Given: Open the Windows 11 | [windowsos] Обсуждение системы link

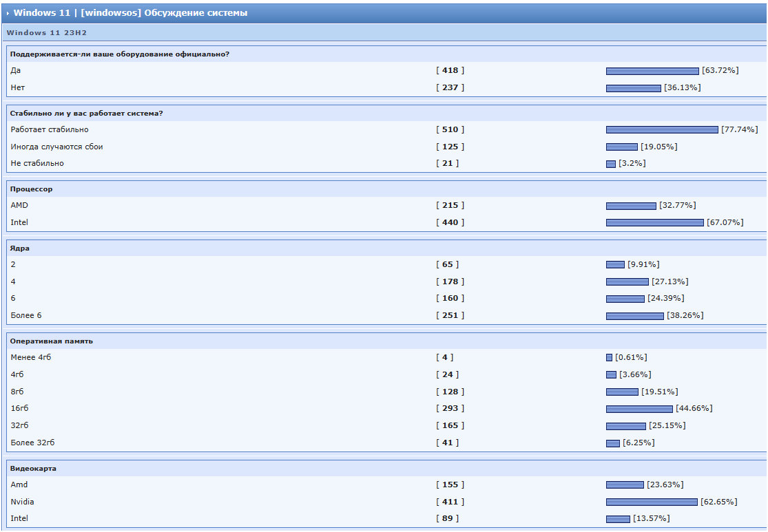Looking at the screenshot, I should click(x=130, y=13).
